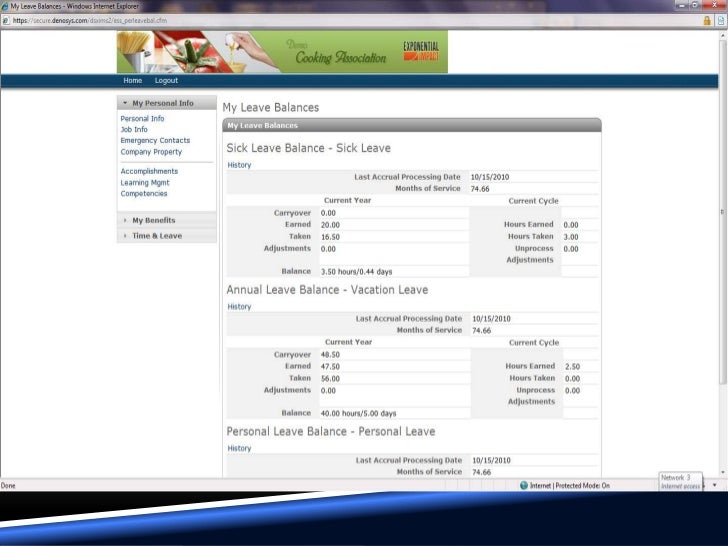Click Logout in the navigation bar
The height and width of the screenshot is (546, 728).
click(x=166, y=80)
